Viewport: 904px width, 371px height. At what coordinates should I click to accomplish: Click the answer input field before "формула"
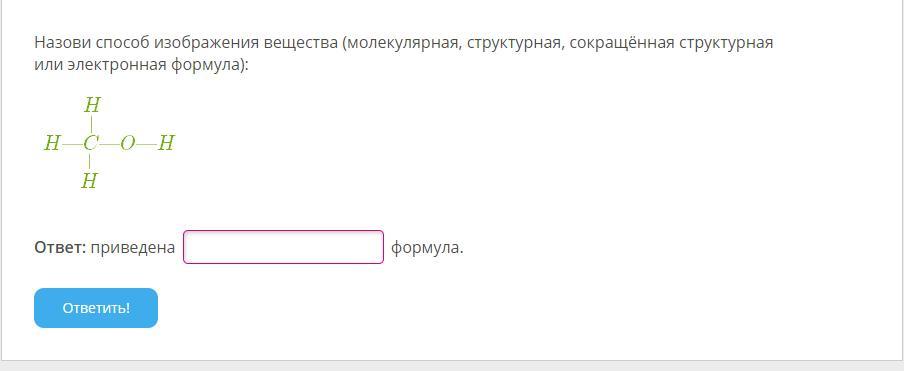[x=283, y=247]
